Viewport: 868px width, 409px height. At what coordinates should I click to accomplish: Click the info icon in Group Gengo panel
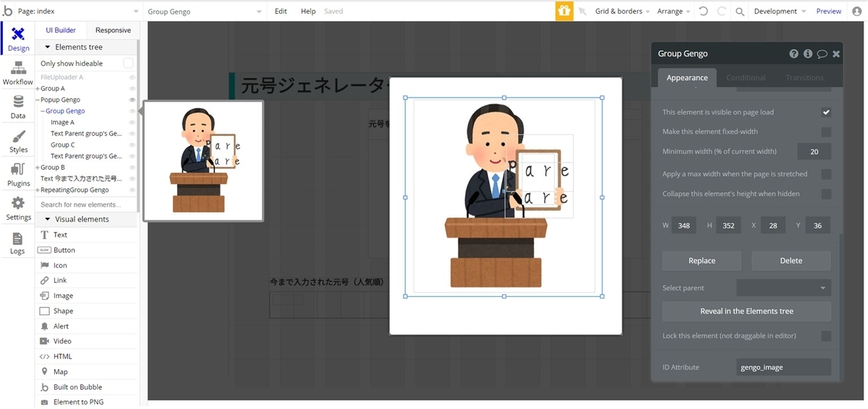pos(808,53)
